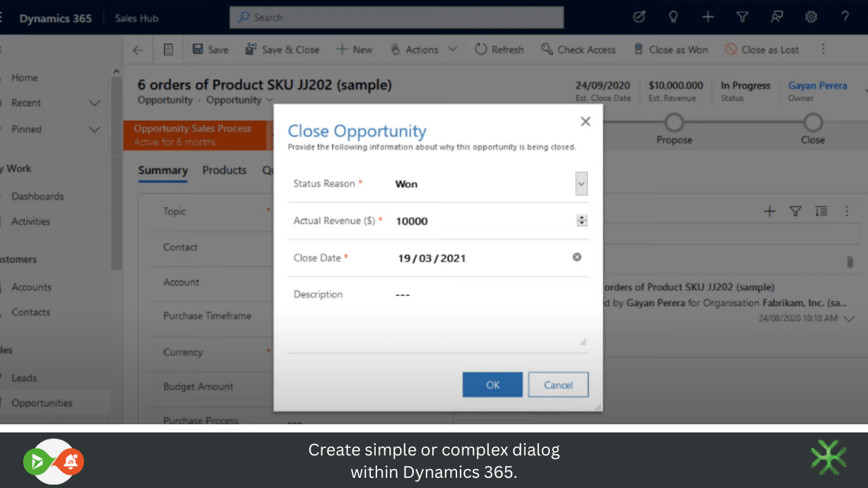Click the Budget Amount field label
This screenshot has height=488, width=868.
click(198, 386)
